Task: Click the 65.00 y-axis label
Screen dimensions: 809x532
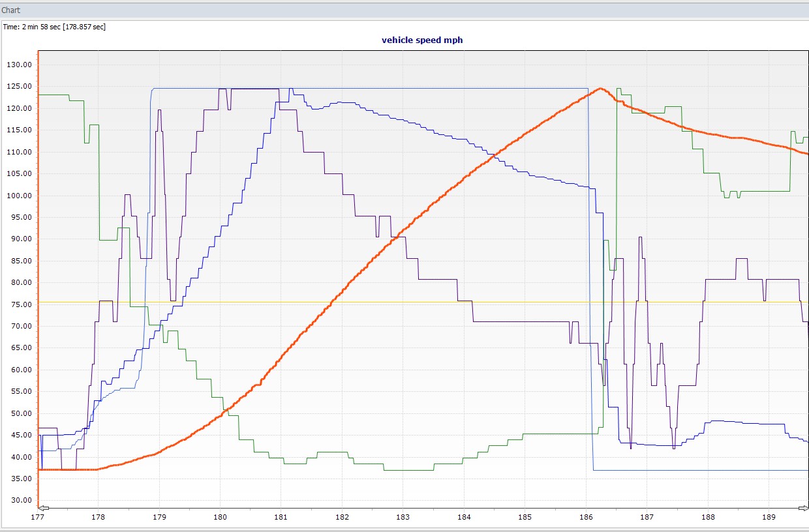Action: [22, 348]
